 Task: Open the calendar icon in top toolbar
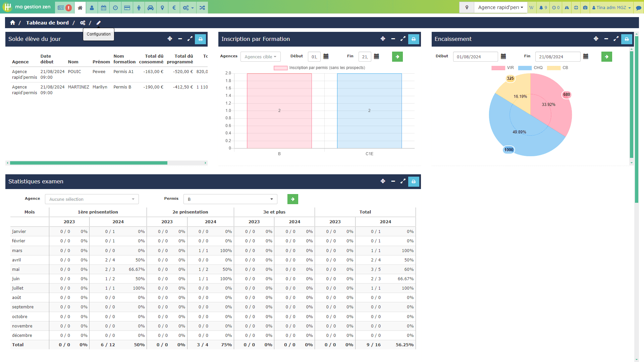click(x=104, y=7)
